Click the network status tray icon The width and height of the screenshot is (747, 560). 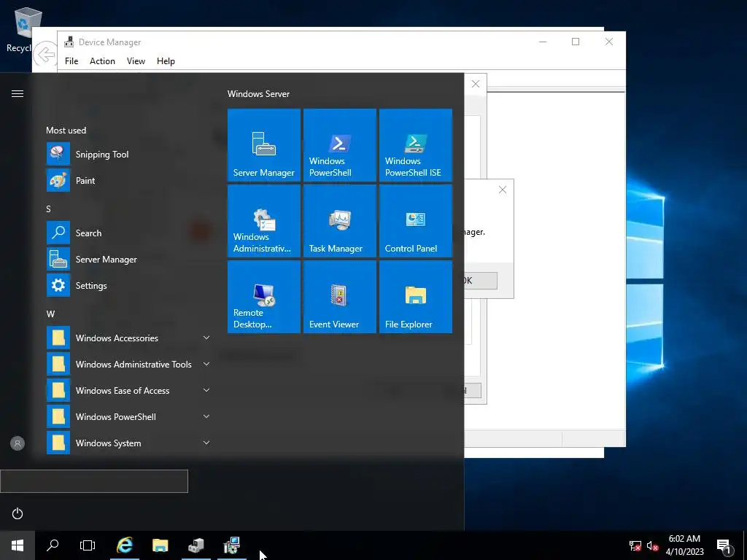(x=635, y=545)
